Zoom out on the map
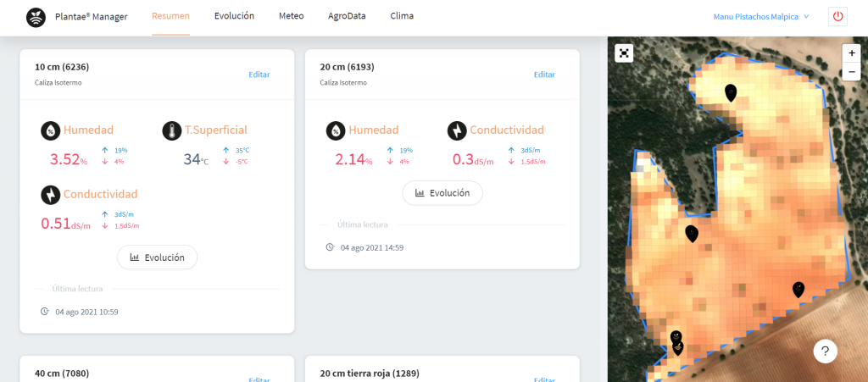Image resolution: width=868 pixels, height=382 pixels. tap(851, 71)
